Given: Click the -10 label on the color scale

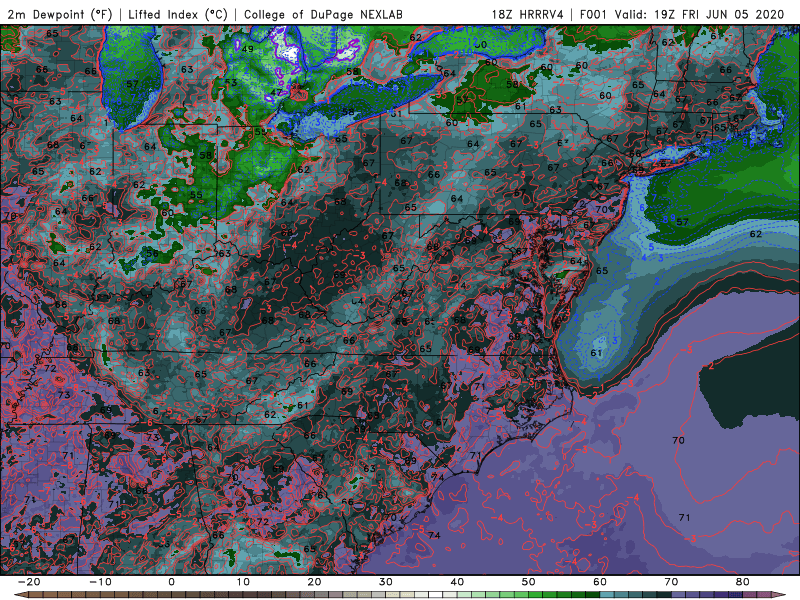Looking at the screenshot, I should (x=100, y=582).
